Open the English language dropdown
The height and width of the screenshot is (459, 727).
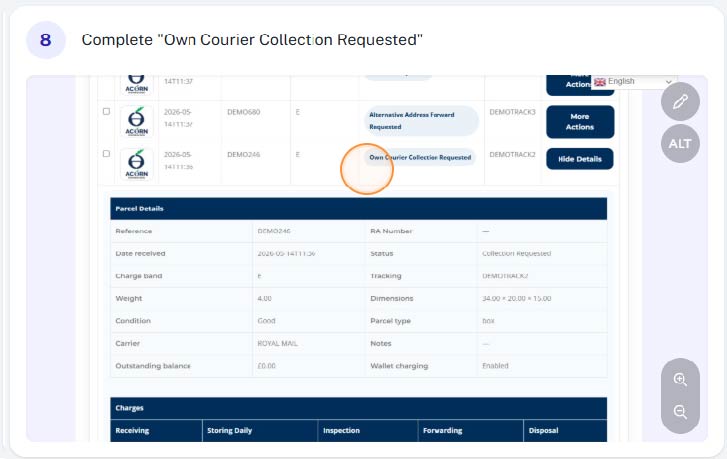633,82
